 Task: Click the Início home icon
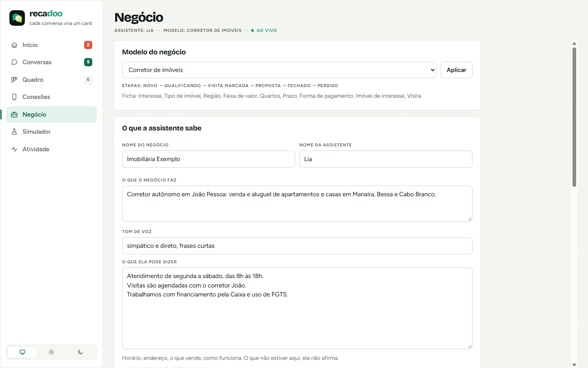tap(14, 45)
